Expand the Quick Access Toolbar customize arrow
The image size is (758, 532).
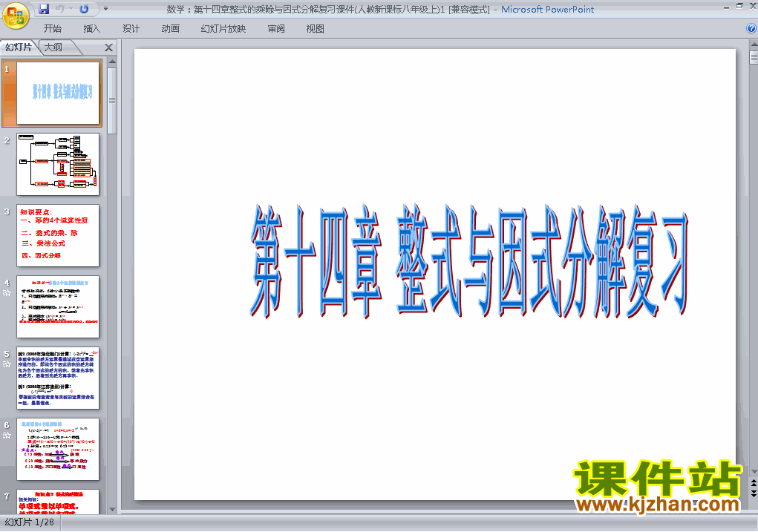pos(105,9)
